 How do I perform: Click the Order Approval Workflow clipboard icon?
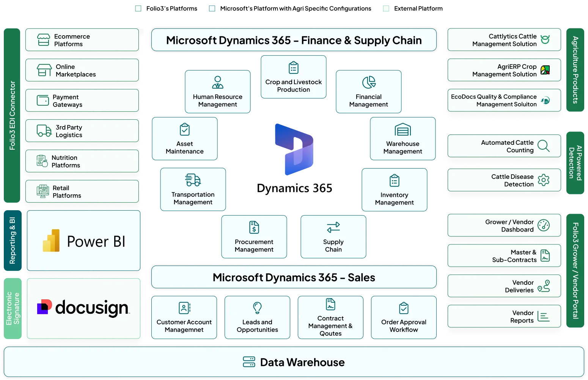pyautogui.click(x=404, y=308)
